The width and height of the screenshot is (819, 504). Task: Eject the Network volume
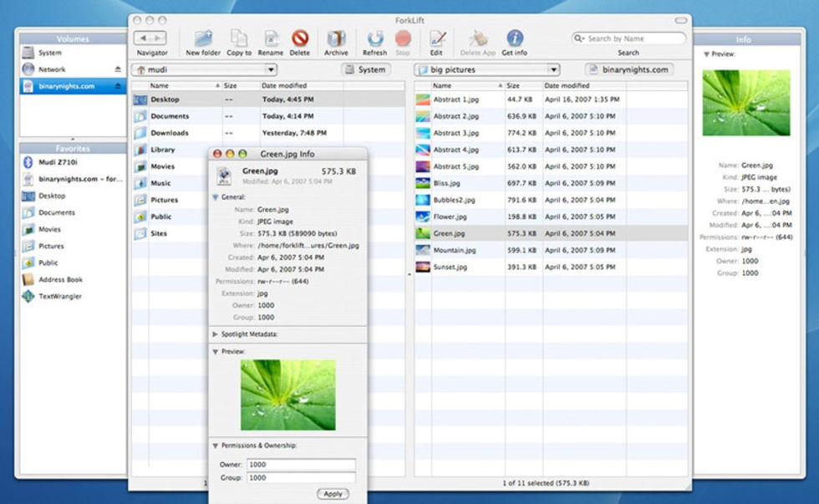118,69
